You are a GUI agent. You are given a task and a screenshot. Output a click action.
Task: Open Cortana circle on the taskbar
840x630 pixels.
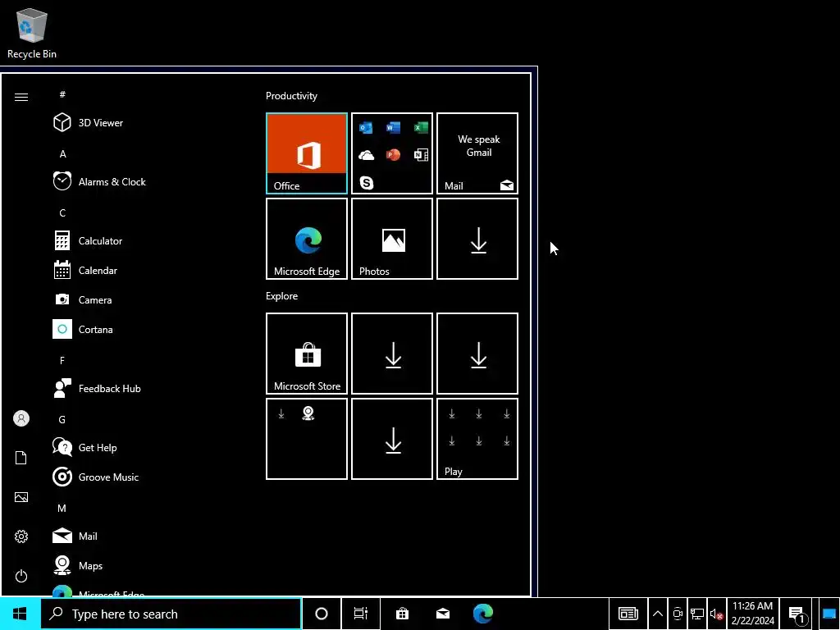point(322,614)
